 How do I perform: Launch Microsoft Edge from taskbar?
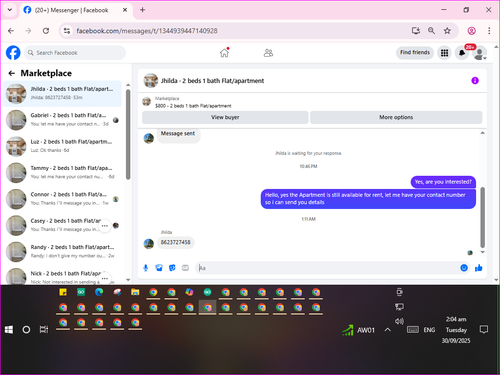click(x=99, y=292)
